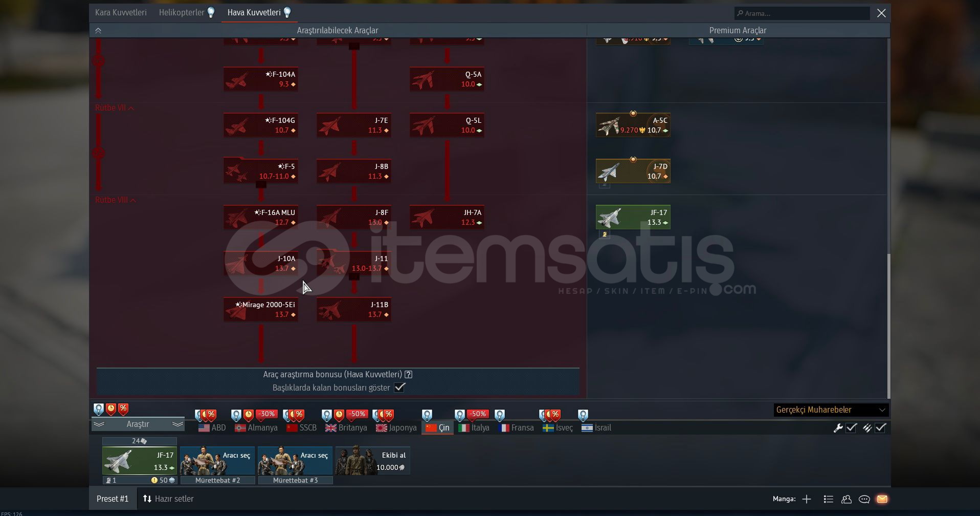
Task: Select Çin nation tab
Action: click(437, 428)
